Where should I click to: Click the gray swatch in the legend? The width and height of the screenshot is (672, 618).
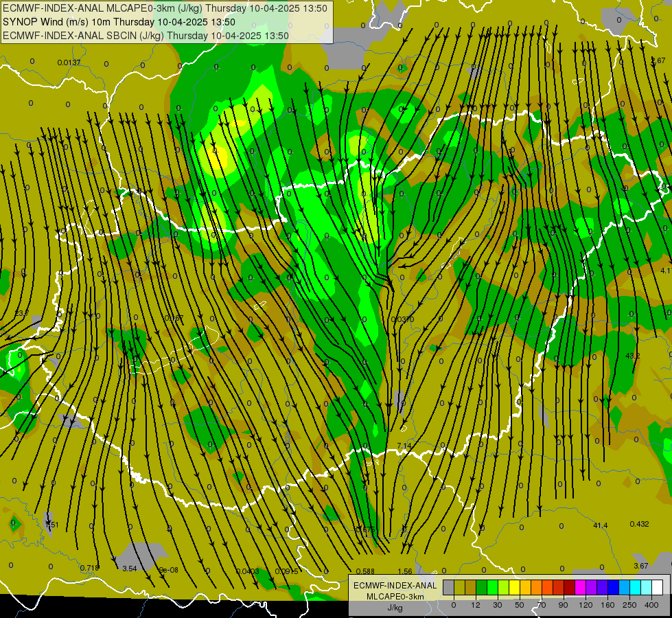pos(449,587)
